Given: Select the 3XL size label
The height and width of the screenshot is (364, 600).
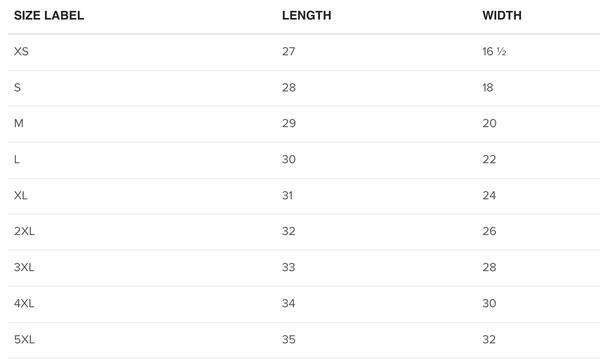Looking at the screenshot, I should coord(24,267).
